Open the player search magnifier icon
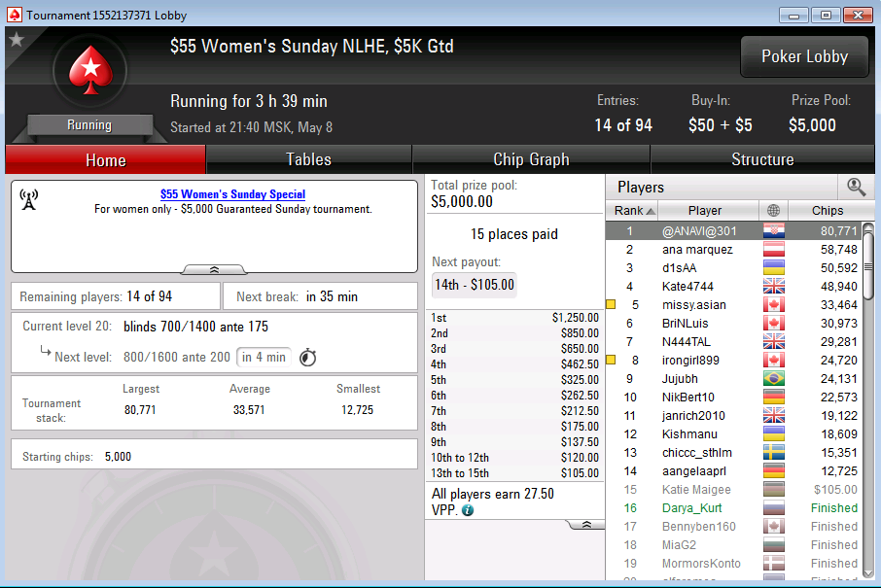Image resolution: width=881 pixels, height=588 pixels. 856,187
